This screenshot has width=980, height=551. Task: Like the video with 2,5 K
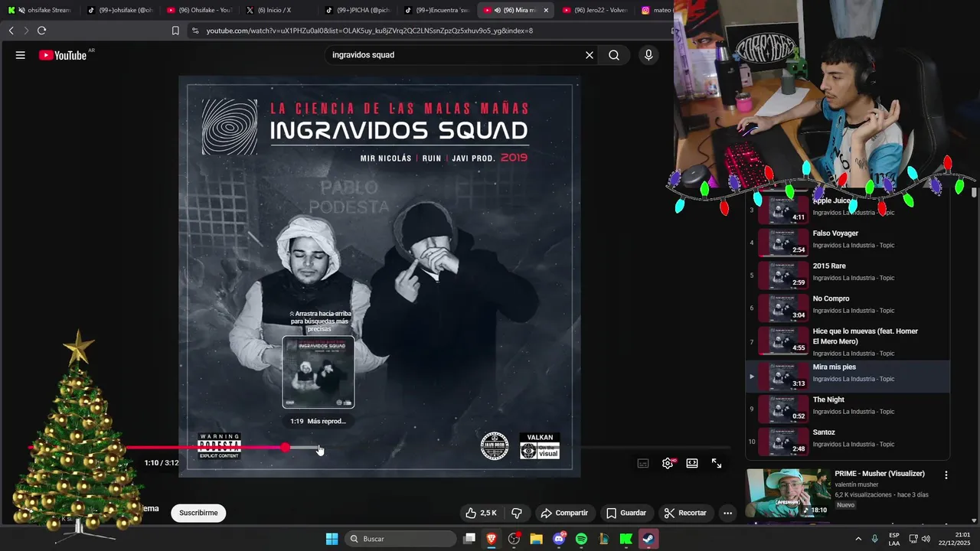click(x=481, y=513)
